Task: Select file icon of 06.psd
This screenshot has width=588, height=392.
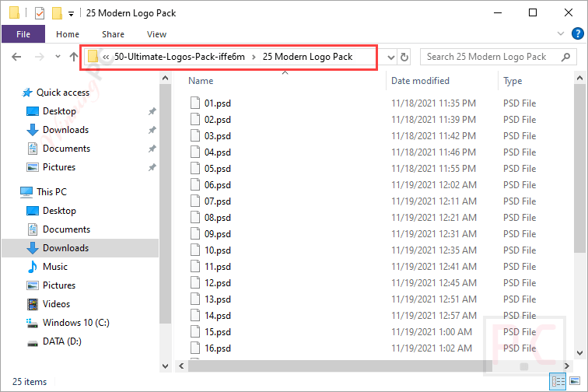Action: click(195, 184)
